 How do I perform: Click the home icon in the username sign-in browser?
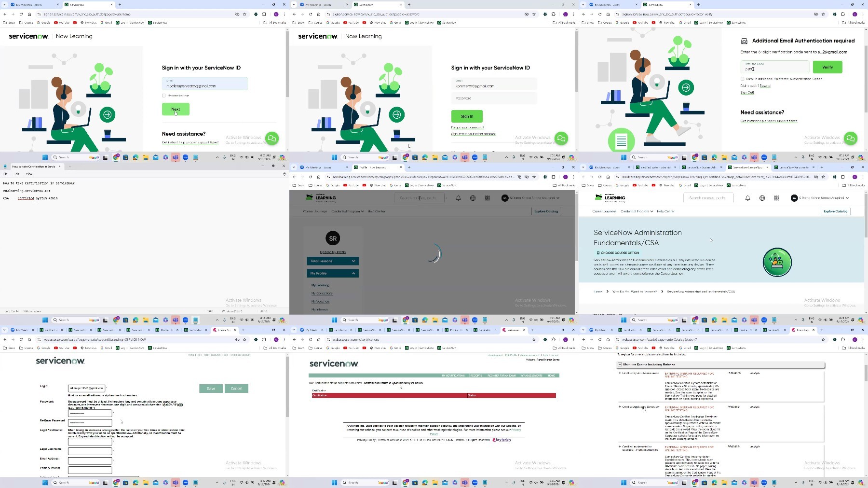[x=29, y=14]
